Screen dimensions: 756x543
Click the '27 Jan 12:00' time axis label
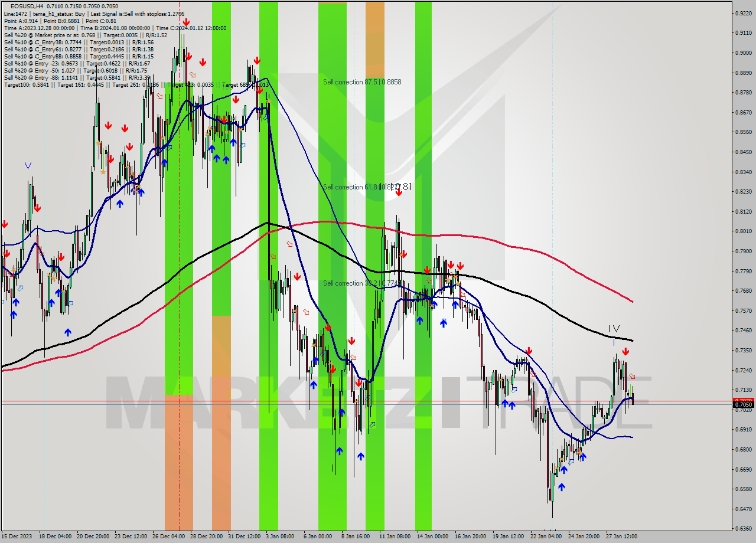(622, 537)
